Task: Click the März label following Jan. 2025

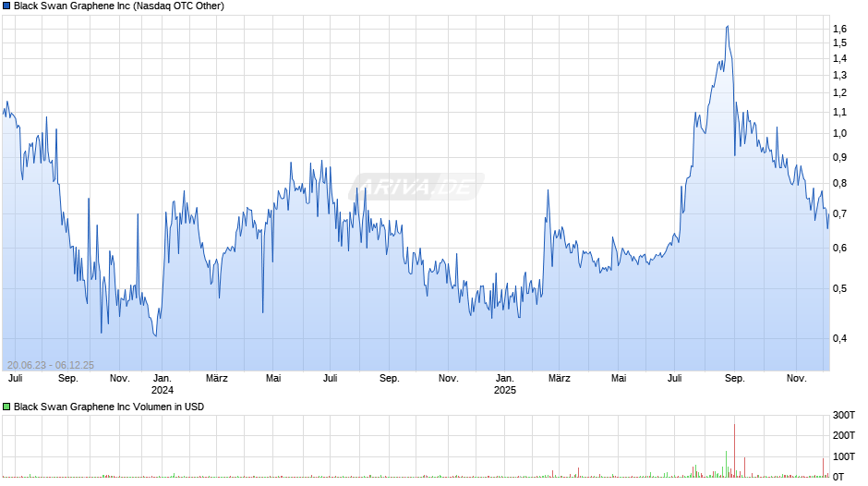Action: pyautogui.click(x=559, y=379)
